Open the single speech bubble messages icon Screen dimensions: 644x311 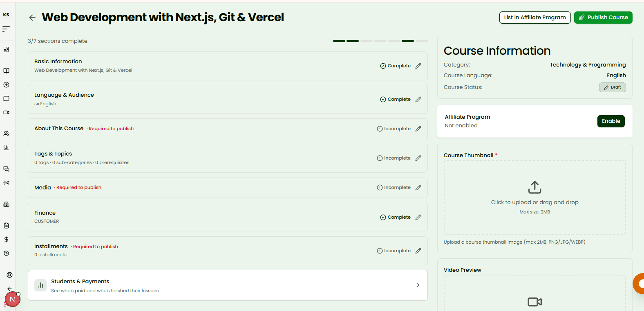tap(6, 99)
